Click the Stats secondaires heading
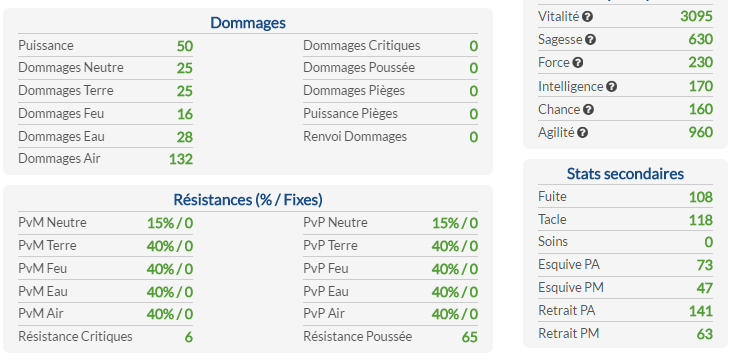The image size is (737, 364). [625, 174]
